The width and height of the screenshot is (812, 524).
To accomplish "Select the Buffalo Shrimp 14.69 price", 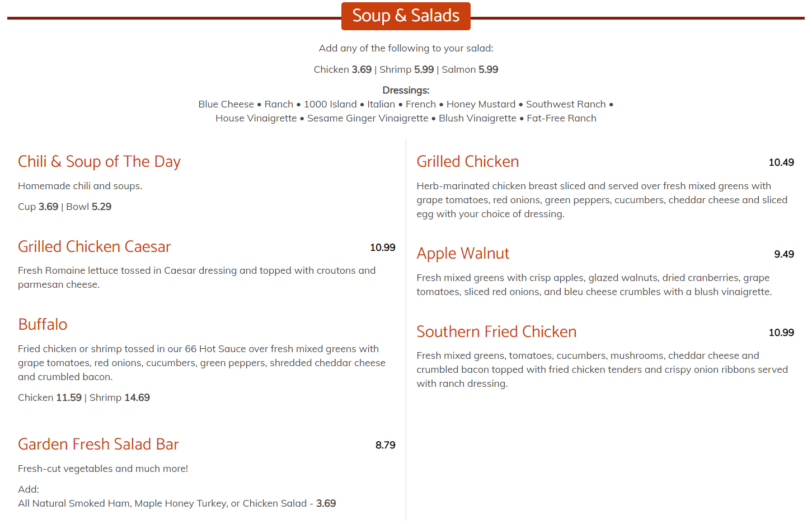I will pos(120,398).
